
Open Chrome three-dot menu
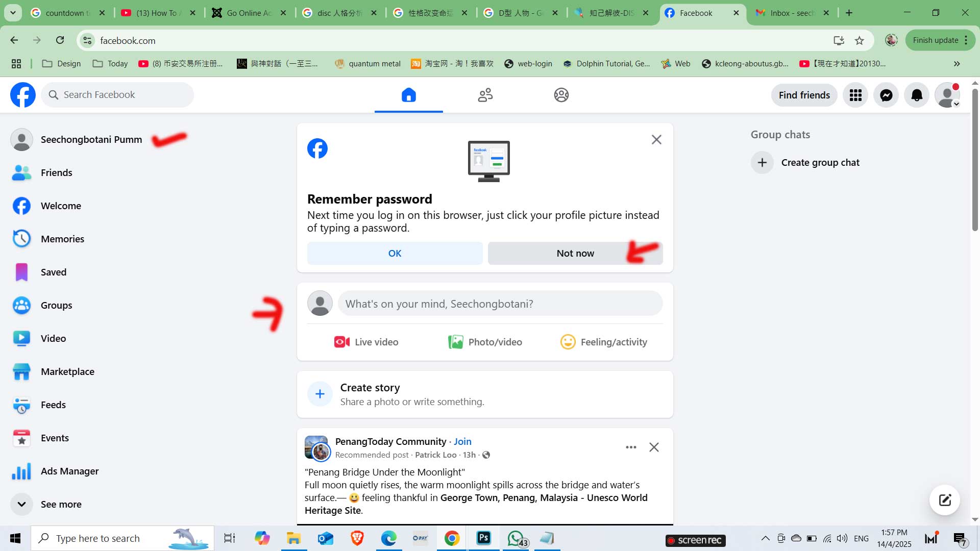pyautogui.click(x=966, y=40)
